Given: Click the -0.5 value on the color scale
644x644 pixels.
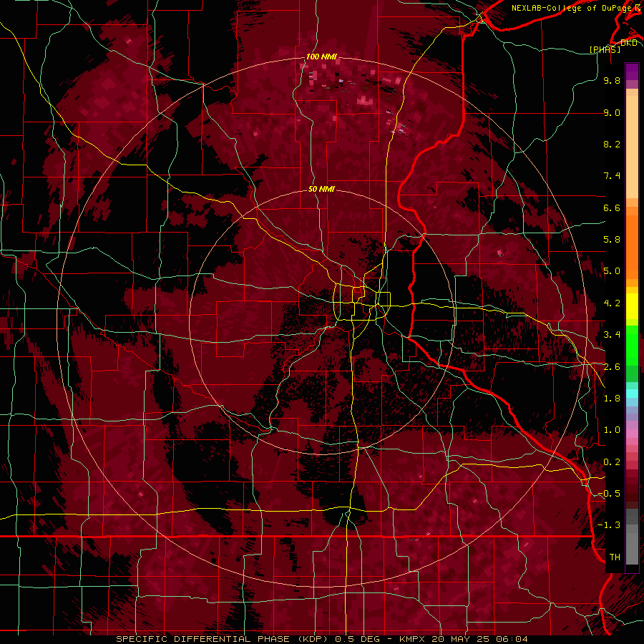Looking at the screenshot, I should (x=609, y=494).
